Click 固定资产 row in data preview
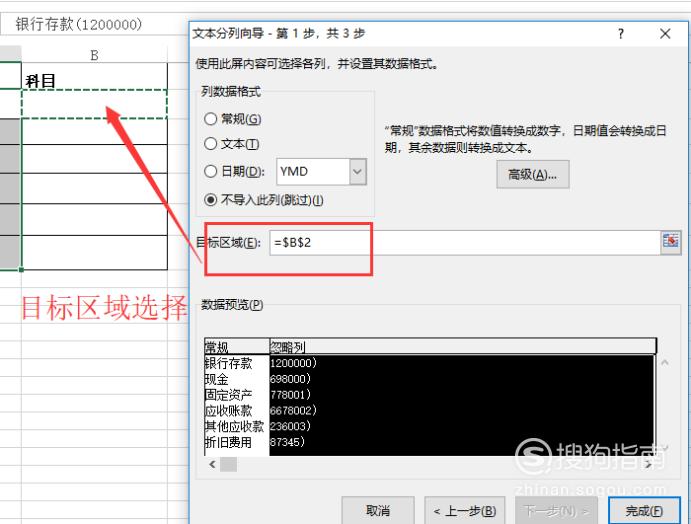 (x=228, y=395)
